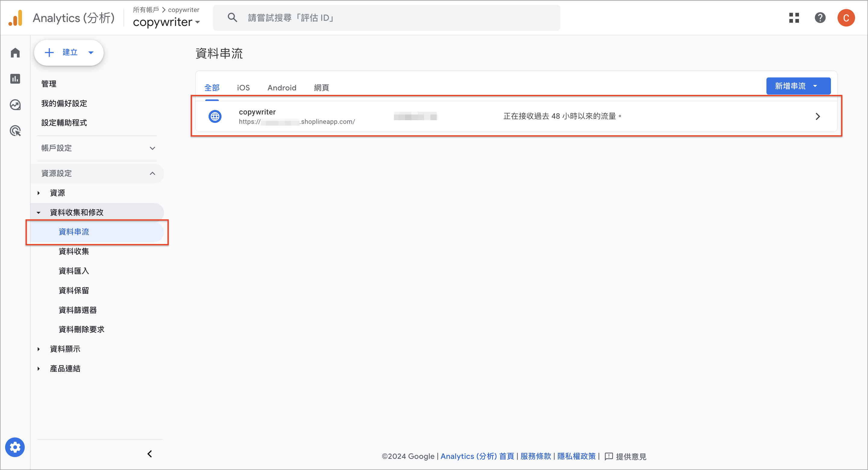Click the Google Analytics logo
Screen dimensions: 868x470
pyautogui.click(x=15, y=17)
